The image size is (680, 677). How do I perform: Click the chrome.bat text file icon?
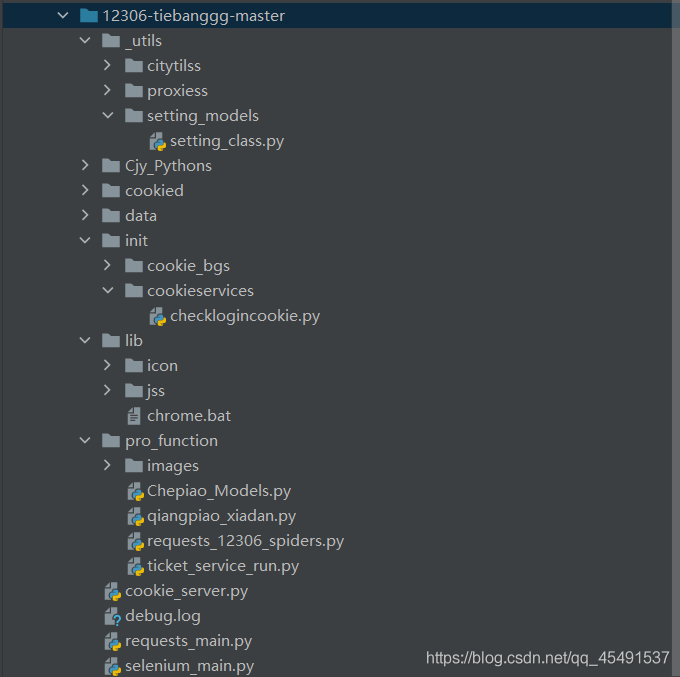point(134,416)
